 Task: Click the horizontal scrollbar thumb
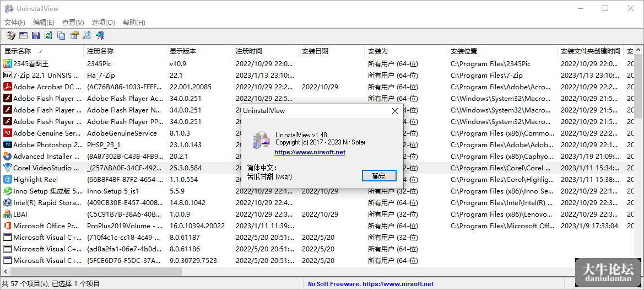click(96, 271)
